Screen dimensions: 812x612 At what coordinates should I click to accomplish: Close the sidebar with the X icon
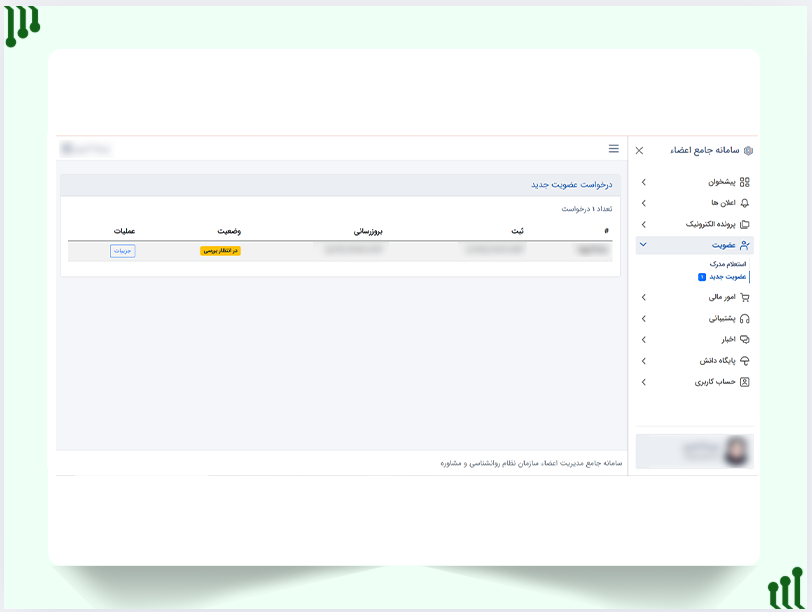[640, 151]
